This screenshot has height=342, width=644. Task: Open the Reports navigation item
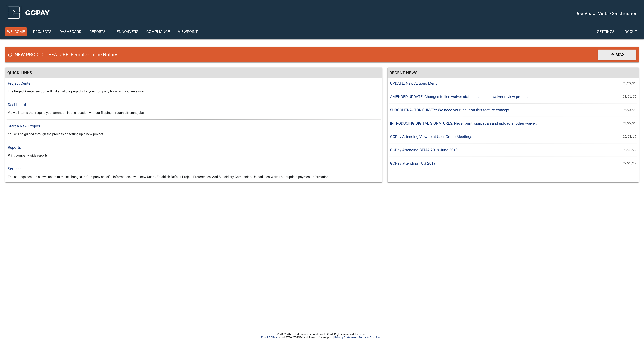pos(97,32)
